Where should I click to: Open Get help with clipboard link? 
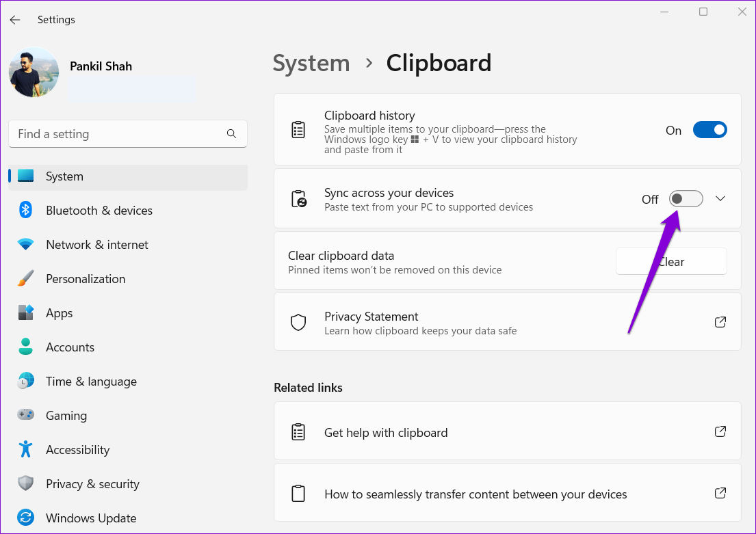[507, 431]
